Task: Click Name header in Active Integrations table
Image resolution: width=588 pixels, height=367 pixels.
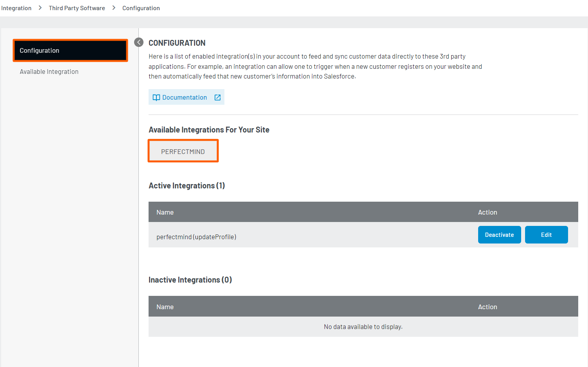Action: pyautogui.click(x=165, y=213)
